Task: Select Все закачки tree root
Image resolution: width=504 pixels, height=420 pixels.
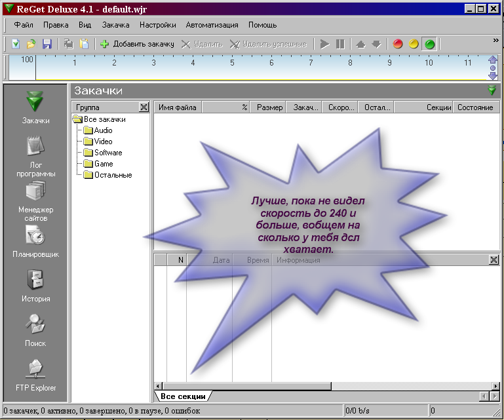Action: click(x=100, y=119)
